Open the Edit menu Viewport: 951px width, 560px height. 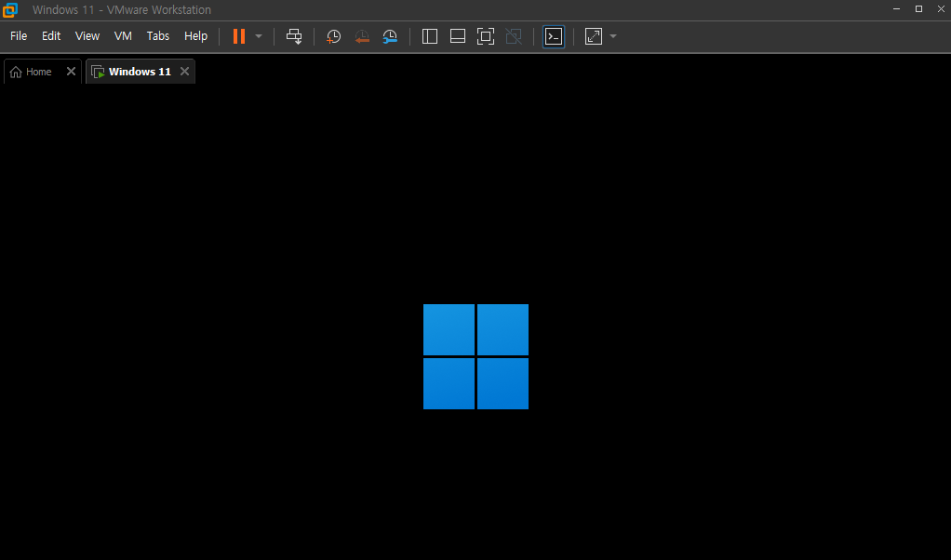[51, 36]
